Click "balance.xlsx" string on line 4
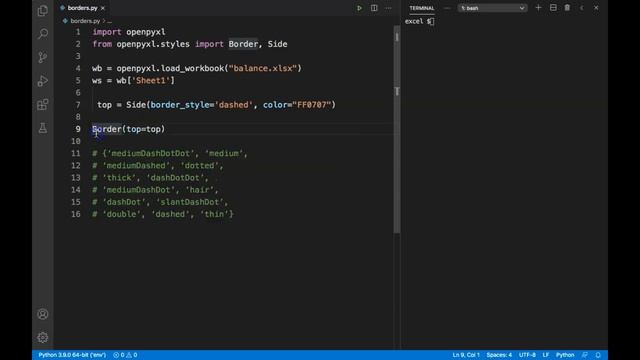This screenshot has width=640, height=360. (262, 68)
